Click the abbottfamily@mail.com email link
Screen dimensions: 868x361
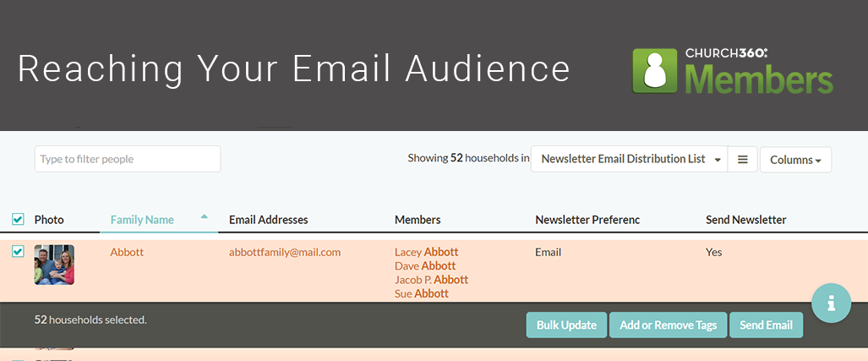coord(285,253)
